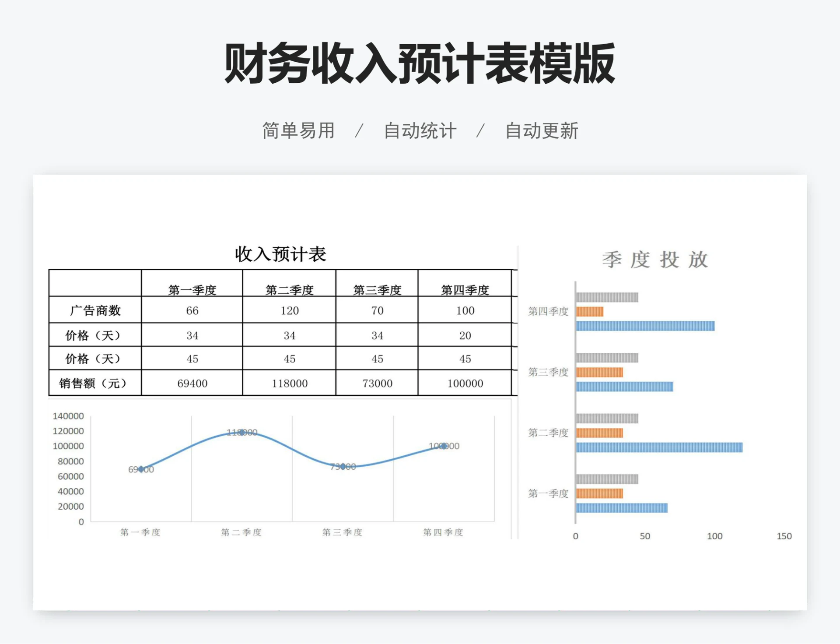Select the data marker showing 100000

coord(443,446)
